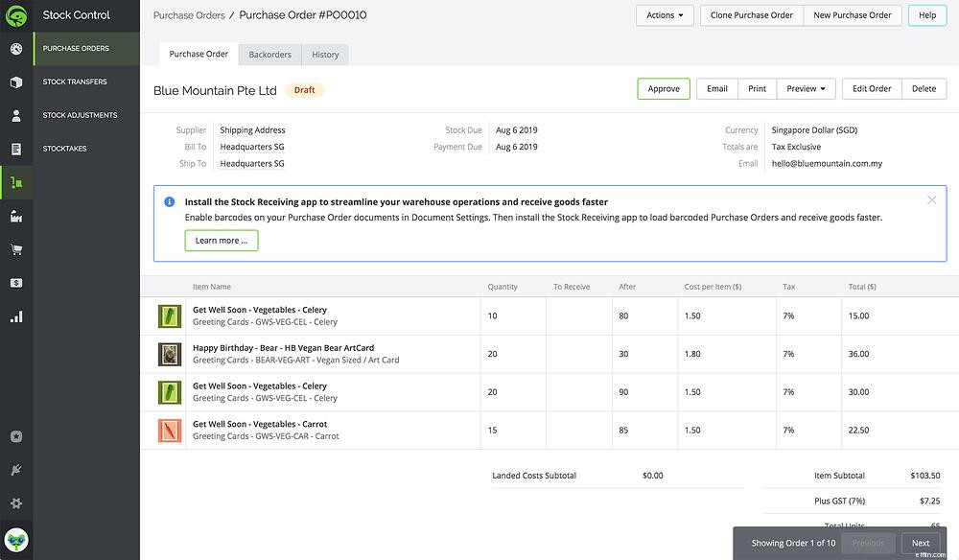The image size is (959, 560).
Task: Select the Stock Control forklift icon
Action: click(x=16, y=182)
